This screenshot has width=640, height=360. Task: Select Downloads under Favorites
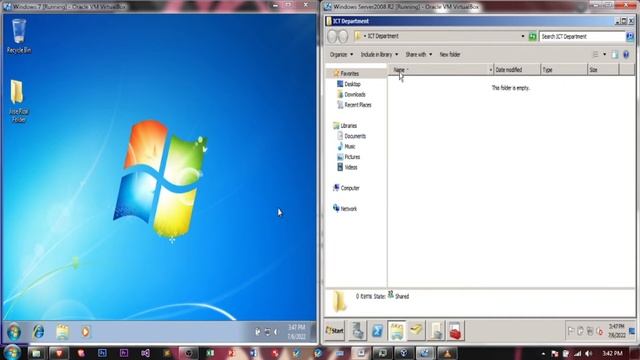pos(351,94)
